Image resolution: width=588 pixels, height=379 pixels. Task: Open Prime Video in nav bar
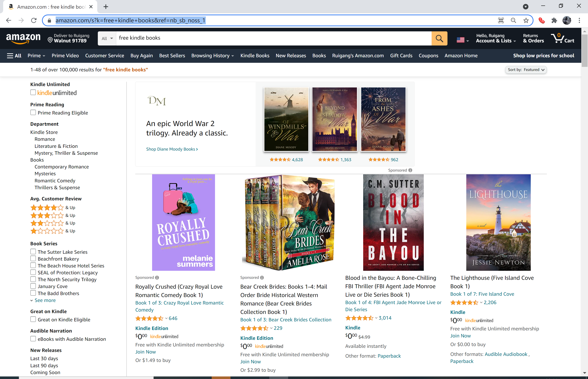(x=65, y=56)
